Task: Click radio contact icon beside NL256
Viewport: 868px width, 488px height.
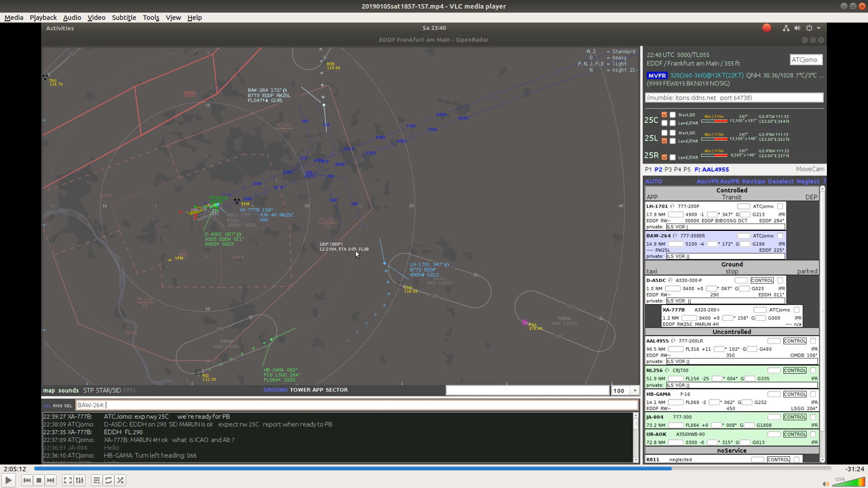Action: (x=667, y=370)
